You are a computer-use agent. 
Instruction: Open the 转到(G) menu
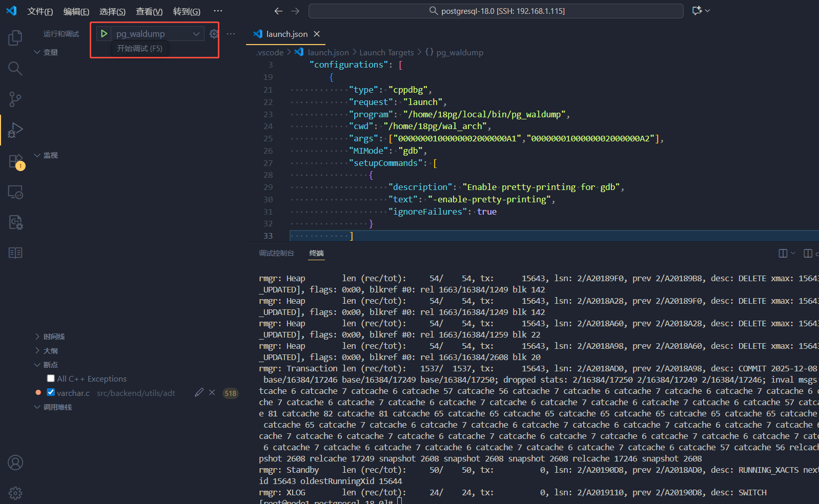187,11
